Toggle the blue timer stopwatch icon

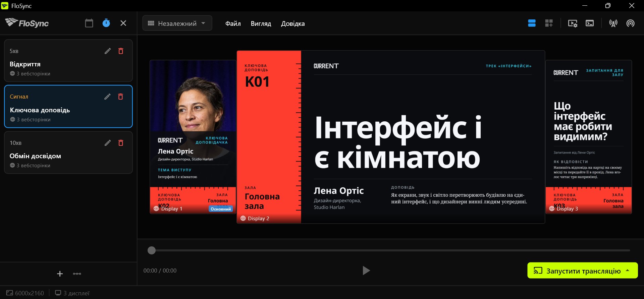click(x=106, y=23)
